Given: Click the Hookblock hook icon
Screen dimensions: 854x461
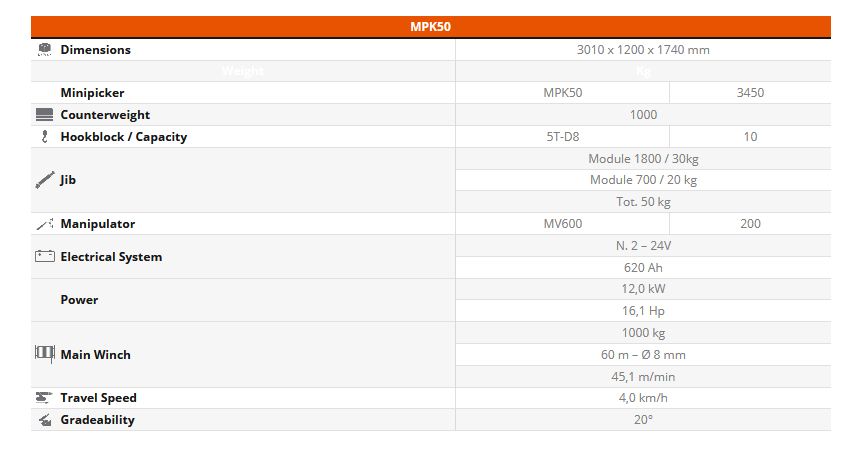Looking at the screenshot, I should 44,137.
